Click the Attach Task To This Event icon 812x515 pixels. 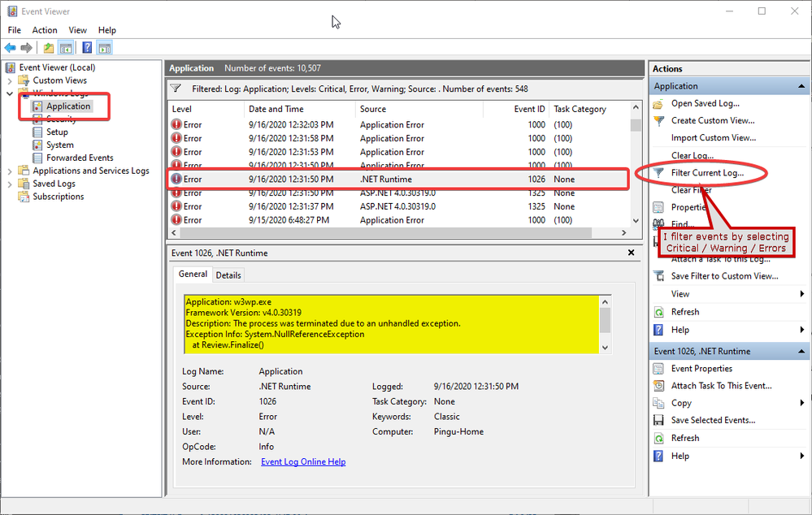pos(659,386)
